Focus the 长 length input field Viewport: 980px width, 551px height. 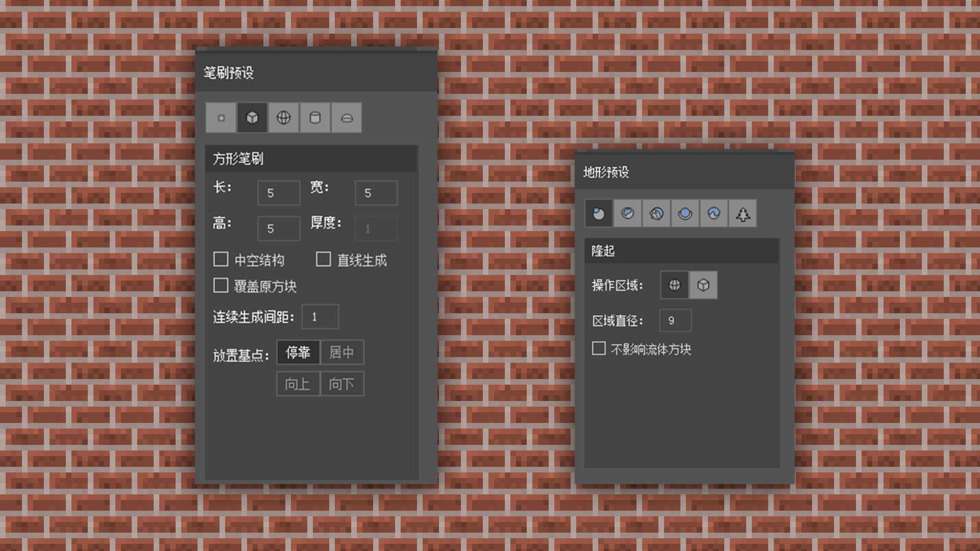pos(279,193)
